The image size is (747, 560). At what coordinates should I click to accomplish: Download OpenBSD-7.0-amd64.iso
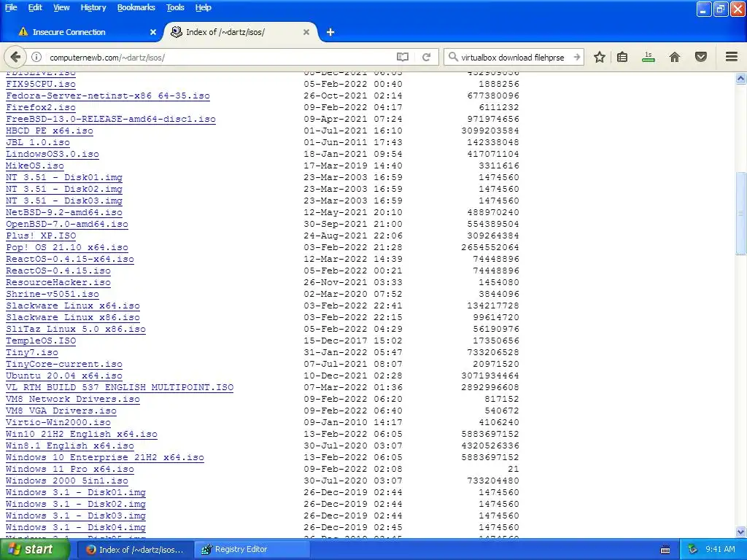66,224
